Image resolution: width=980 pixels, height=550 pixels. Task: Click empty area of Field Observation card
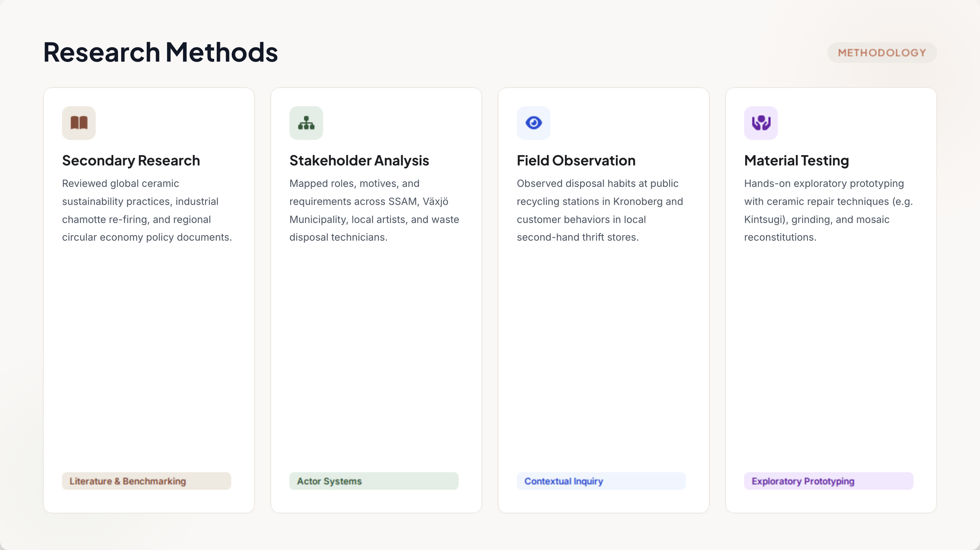(604, 353)
